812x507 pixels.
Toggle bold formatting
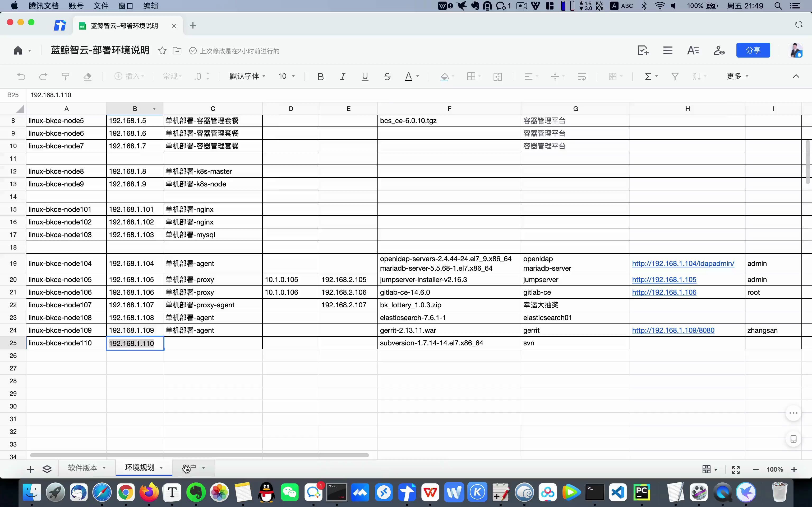pos(320,77)
